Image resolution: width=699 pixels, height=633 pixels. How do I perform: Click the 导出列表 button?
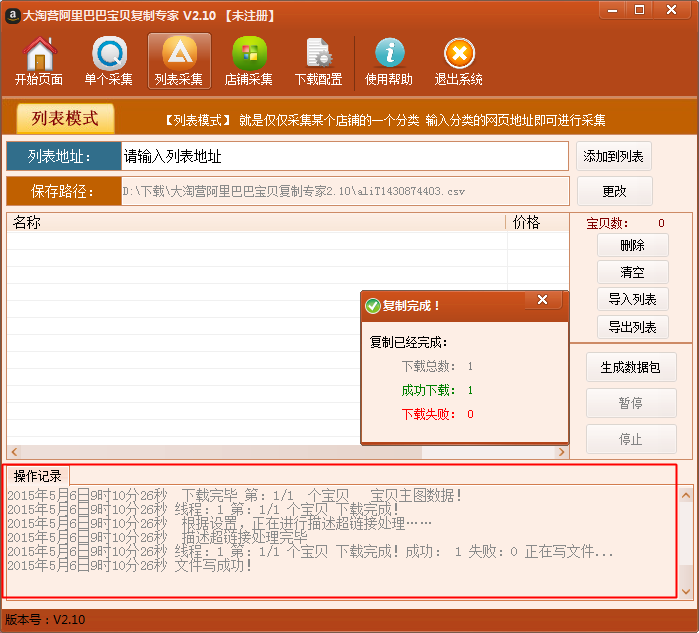[x=633, y=327]
